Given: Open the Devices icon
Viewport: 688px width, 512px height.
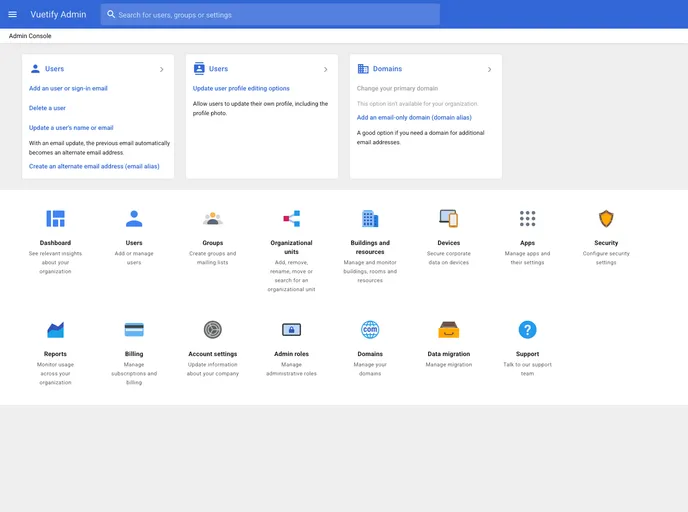Looking at the screenshot, I should (448, 218).
